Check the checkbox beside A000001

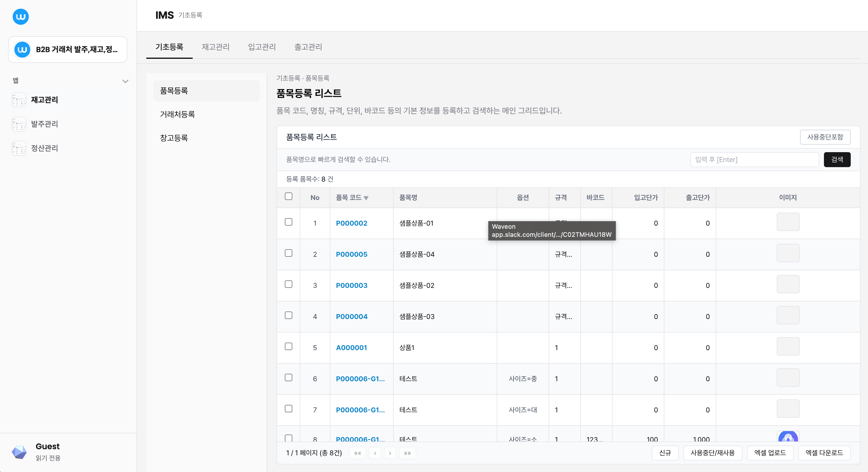click(x=289, y=347)
